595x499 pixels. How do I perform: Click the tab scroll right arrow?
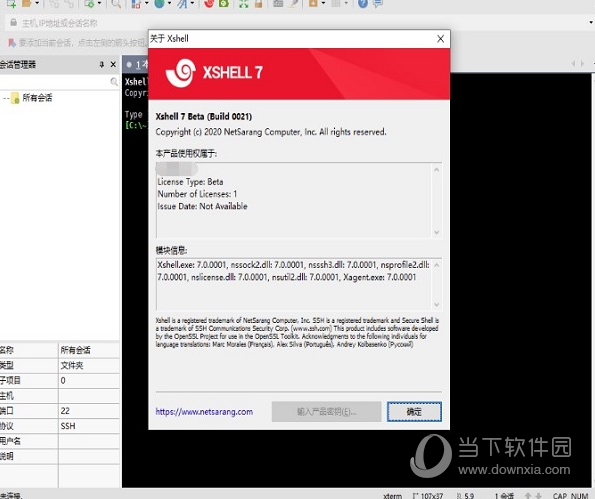coord(582,63)
